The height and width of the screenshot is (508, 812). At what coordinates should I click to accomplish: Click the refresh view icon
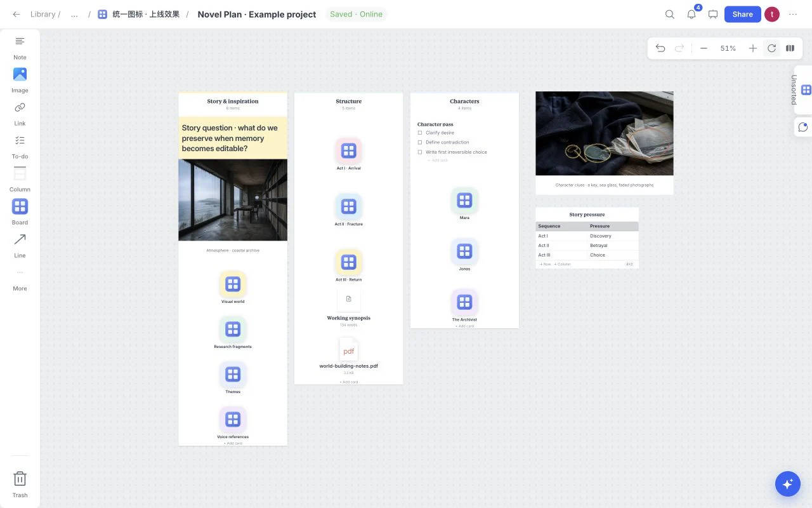(x=771, y=48)
